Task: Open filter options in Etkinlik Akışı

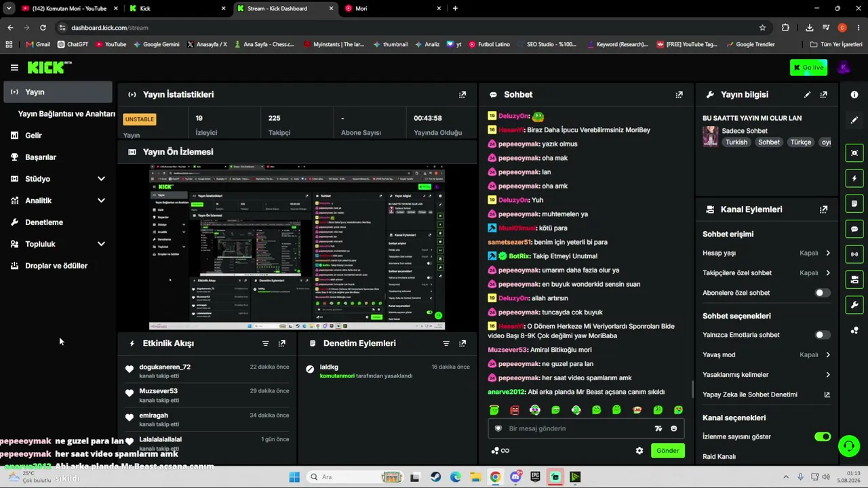Action: 266,344
